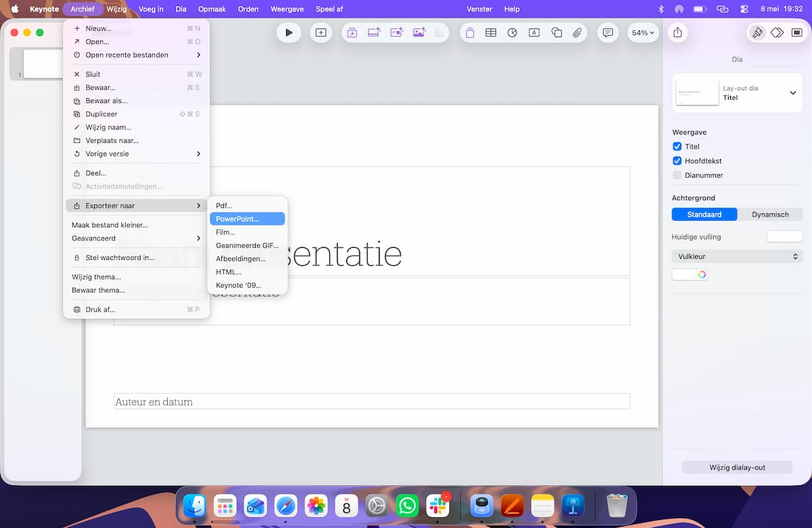The height and width of the screenshot is (528, 812).
Task: Choose PowerPoint... from the export submenu
Action: pos(248,219)
